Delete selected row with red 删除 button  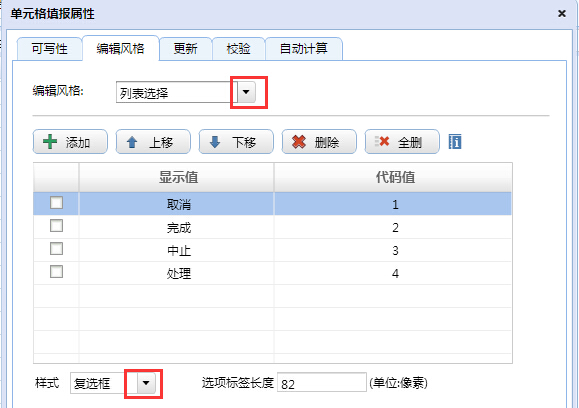(319, 142)
